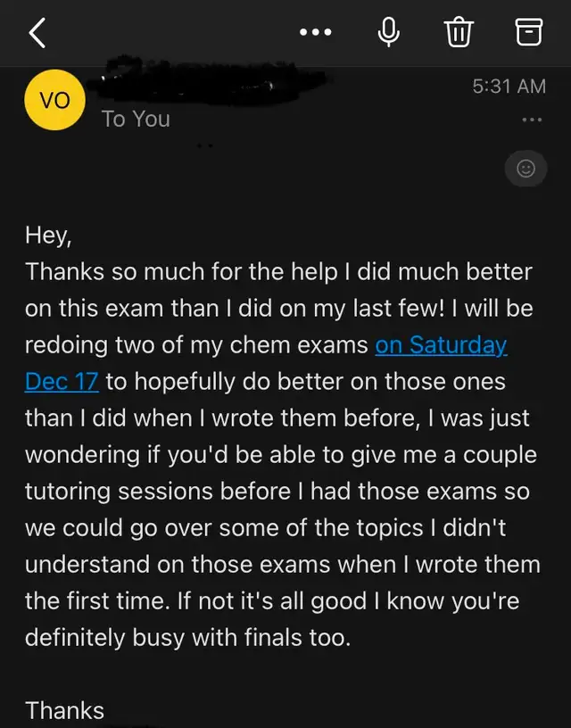The height and width of the screenshot is (728, 571).
Task: Tap the text "busy with finals too"
Action: point(242,638)
